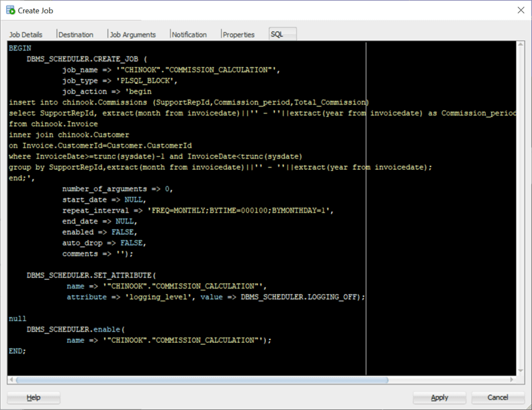Viewport: 532px width, 410px height.
Task: Click the Create Job title icon
Action: click(11, 10)
